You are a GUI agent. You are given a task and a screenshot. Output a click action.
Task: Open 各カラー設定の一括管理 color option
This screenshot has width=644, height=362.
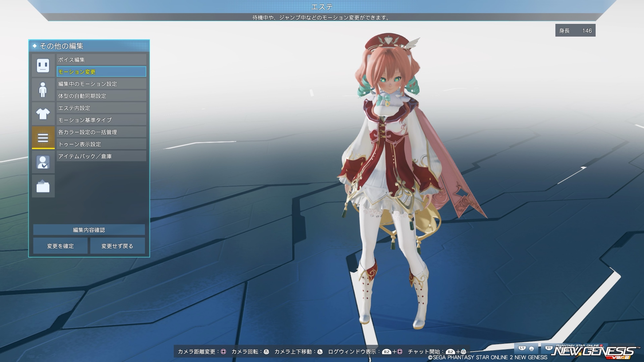[x=101, y=132]
